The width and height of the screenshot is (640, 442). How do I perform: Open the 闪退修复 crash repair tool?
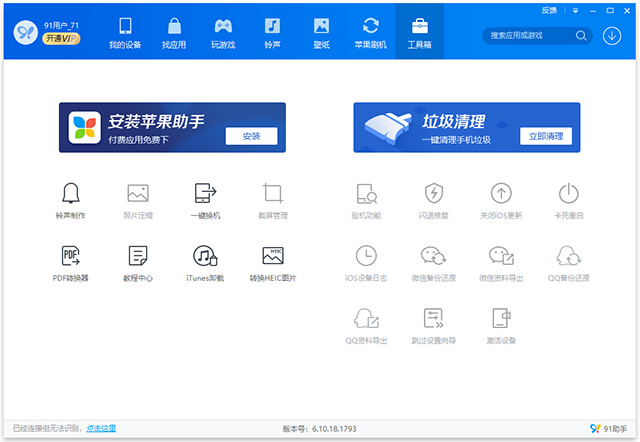(x=433, y=200)
